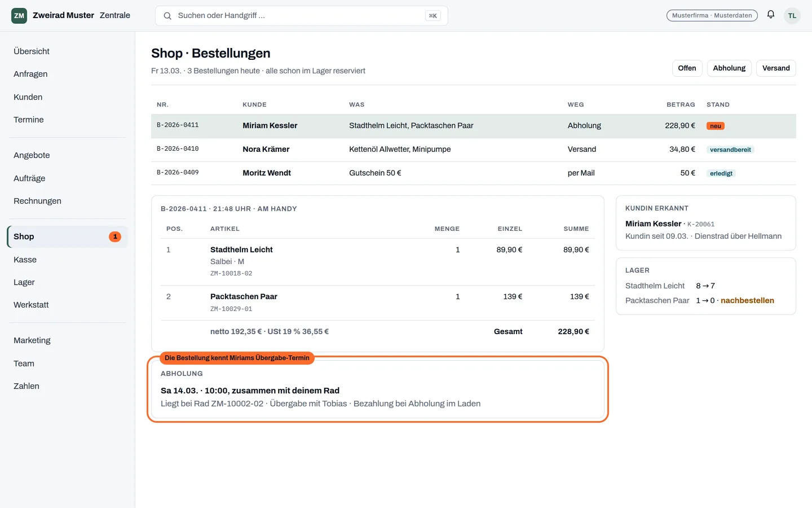The height and width of the screenshot is (508, 812).
Task: Click SKU ZM-10018-02
Action: click(x=231, y=274)
